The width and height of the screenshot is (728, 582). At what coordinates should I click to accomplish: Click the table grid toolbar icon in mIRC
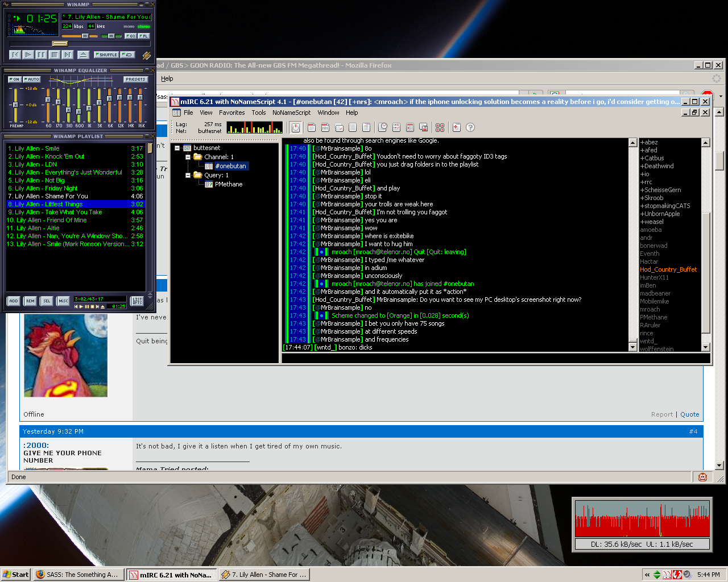[410, 127]
